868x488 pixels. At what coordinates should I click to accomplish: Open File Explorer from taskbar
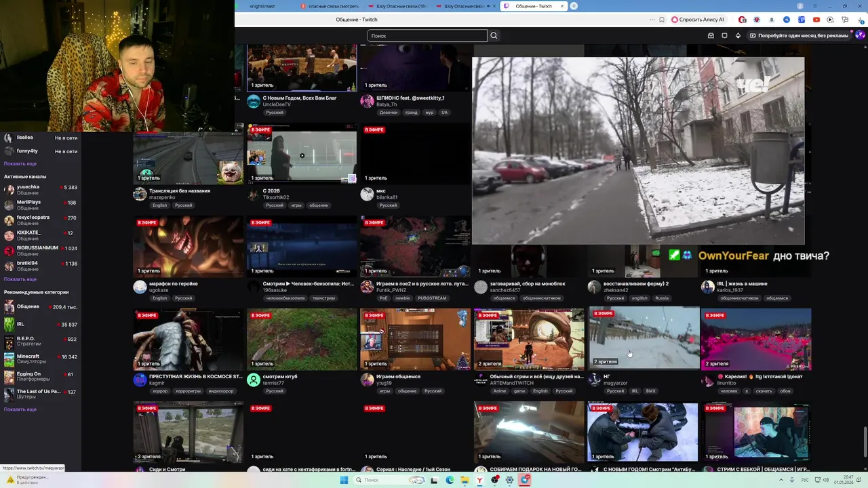[x=465, y=480]
